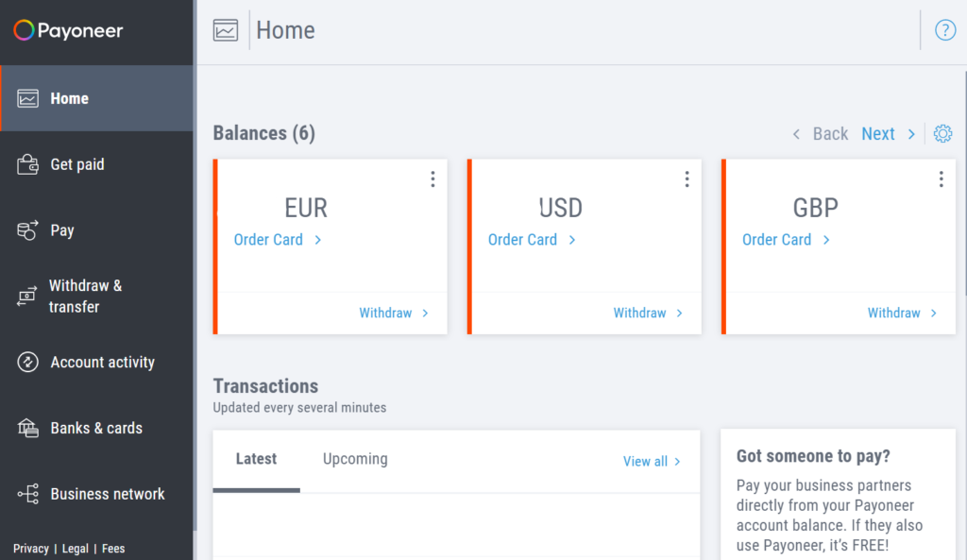Open the help question-mark icon

[x=945, y=29]
